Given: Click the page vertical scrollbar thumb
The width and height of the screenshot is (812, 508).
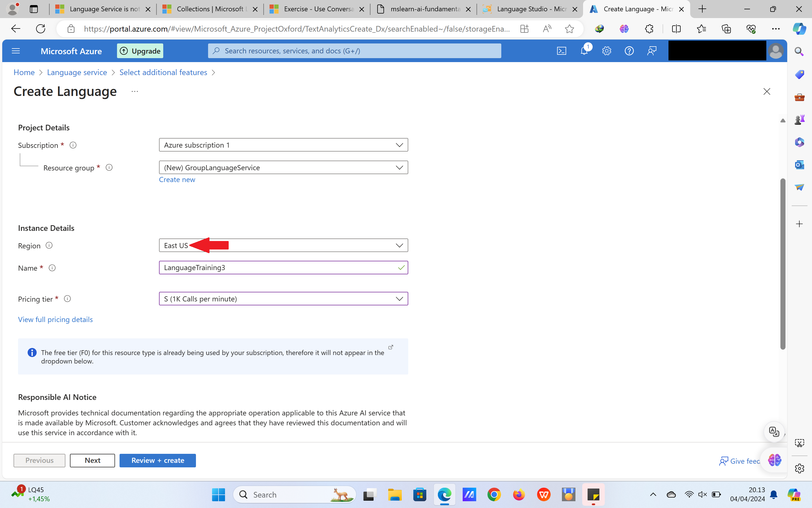Looking at the screenshot, I should (x=782, y=264).
